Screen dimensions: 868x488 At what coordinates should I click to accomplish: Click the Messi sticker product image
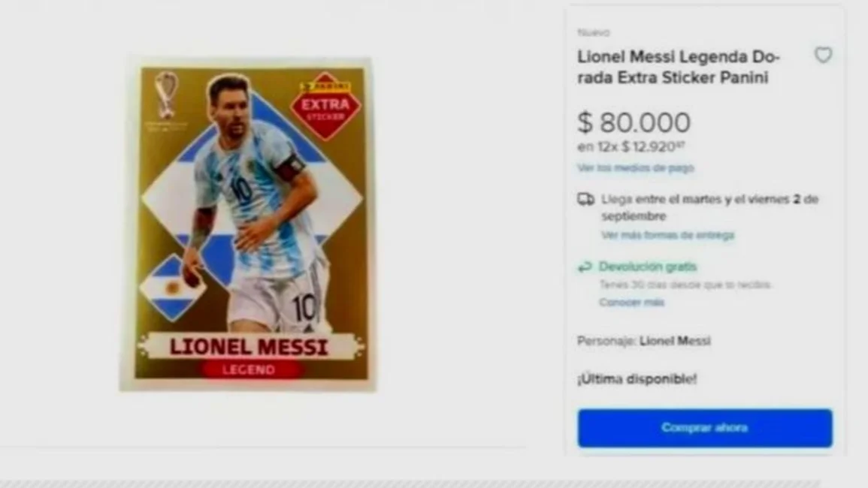coord(247,224)
